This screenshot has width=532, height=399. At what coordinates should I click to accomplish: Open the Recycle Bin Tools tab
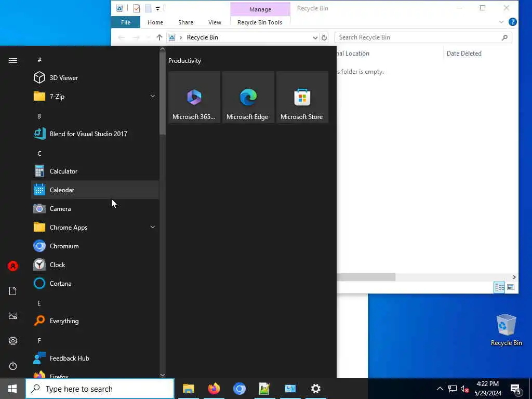(x=260, y=22)
